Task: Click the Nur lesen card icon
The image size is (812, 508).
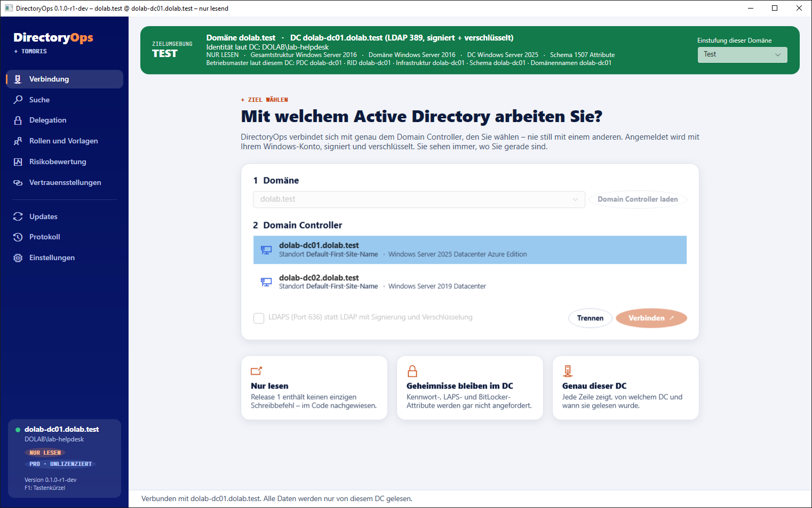Action: pyautogui.click(x=256, y=371)
